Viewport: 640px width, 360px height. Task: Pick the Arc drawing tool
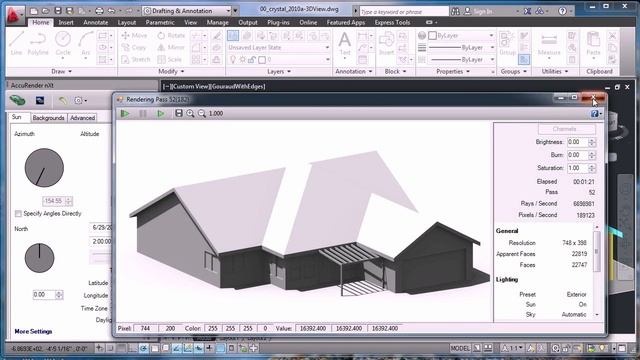(86, 43)
